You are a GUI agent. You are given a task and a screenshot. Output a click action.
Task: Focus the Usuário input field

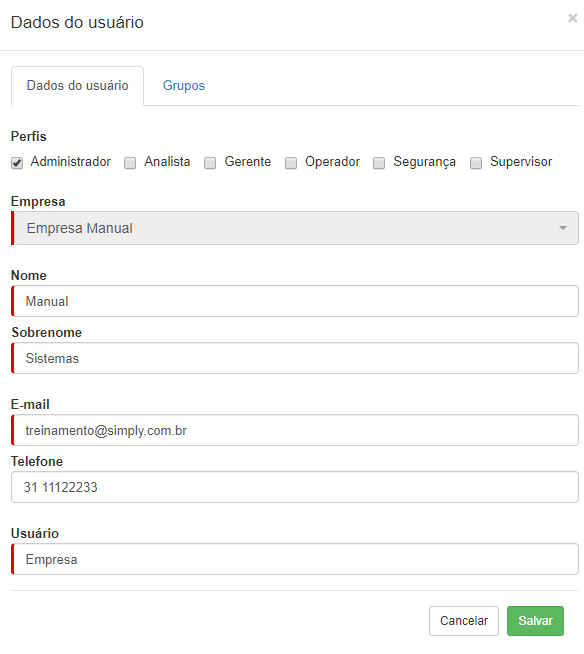pos(295,559)
